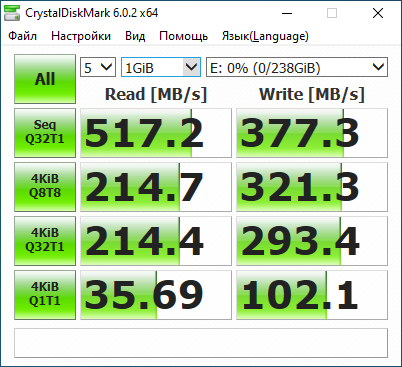This screenshot has height=367, width=402.
Task: Click the CrystalDiskMark app icon in title bar
Action: pyautogui.click(x=12, y=13)
